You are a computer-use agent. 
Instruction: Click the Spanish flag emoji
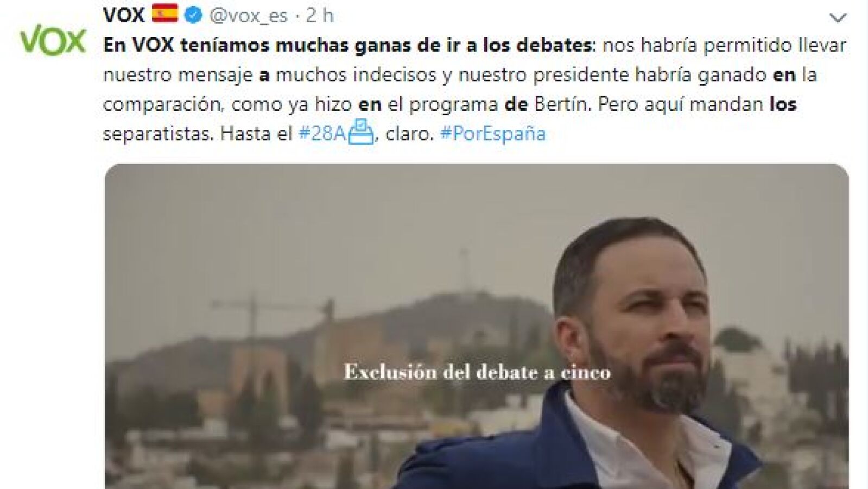click(164, 13)
